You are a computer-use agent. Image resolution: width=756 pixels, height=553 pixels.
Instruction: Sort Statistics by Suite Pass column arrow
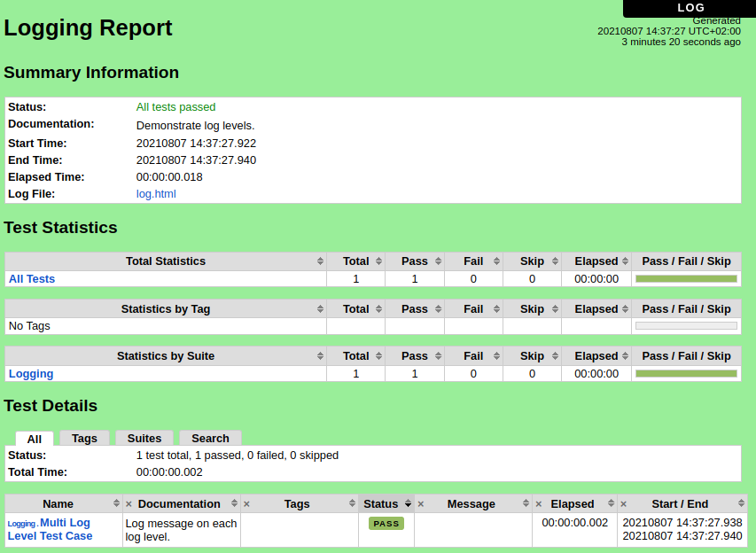(438, 356)
